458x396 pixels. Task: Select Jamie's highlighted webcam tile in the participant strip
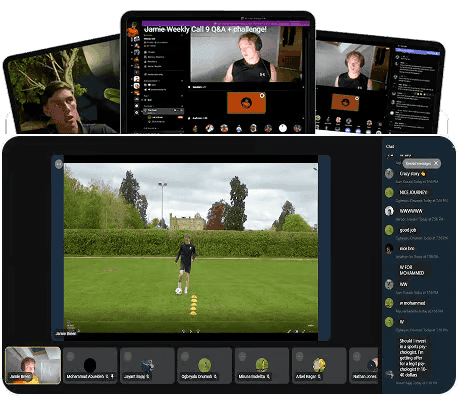pyautogui.click(x=33, y=365)
